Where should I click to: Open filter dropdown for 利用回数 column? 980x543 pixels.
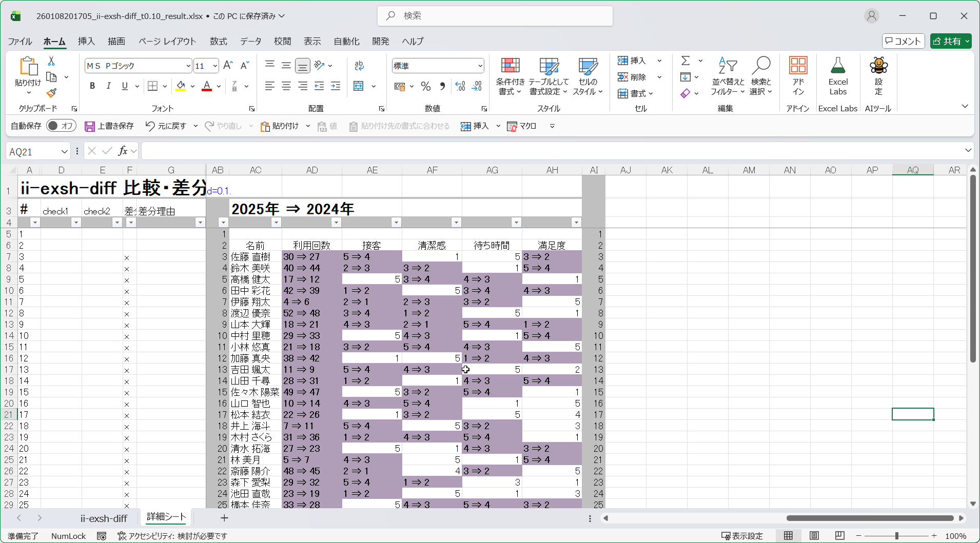pos(336,223)
